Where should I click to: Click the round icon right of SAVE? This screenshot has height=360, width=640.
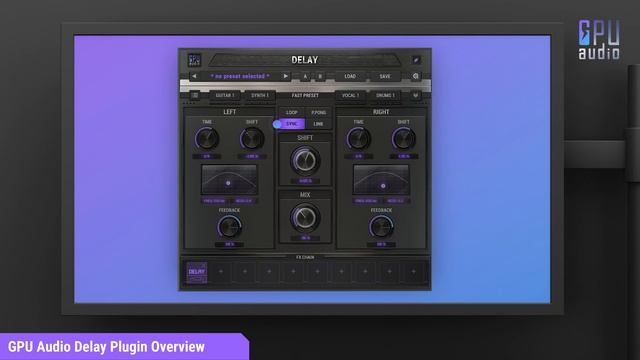(416, 76)
